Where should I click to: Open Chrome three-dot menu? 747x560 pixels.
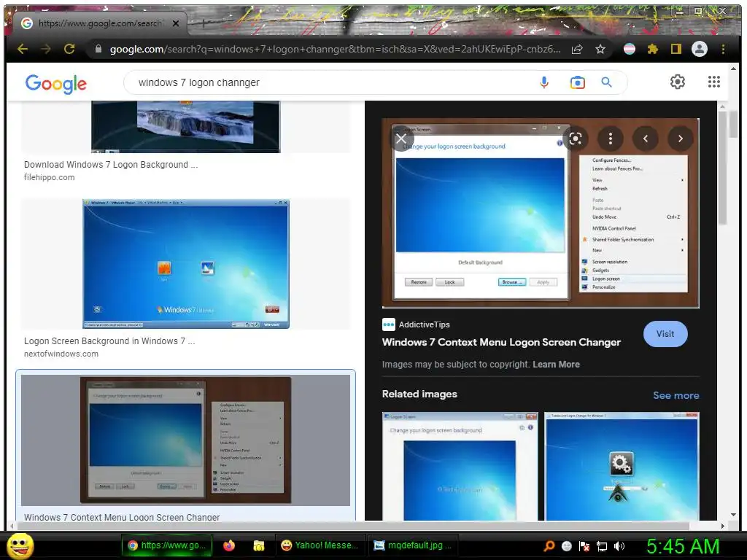(723, 49)
